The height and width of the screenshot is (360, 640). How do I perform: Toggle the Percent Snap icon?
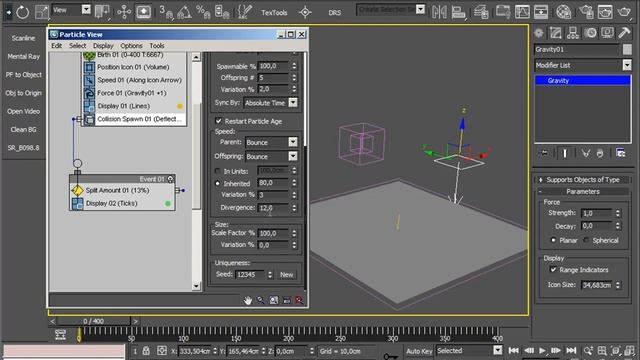coord(203,12)
